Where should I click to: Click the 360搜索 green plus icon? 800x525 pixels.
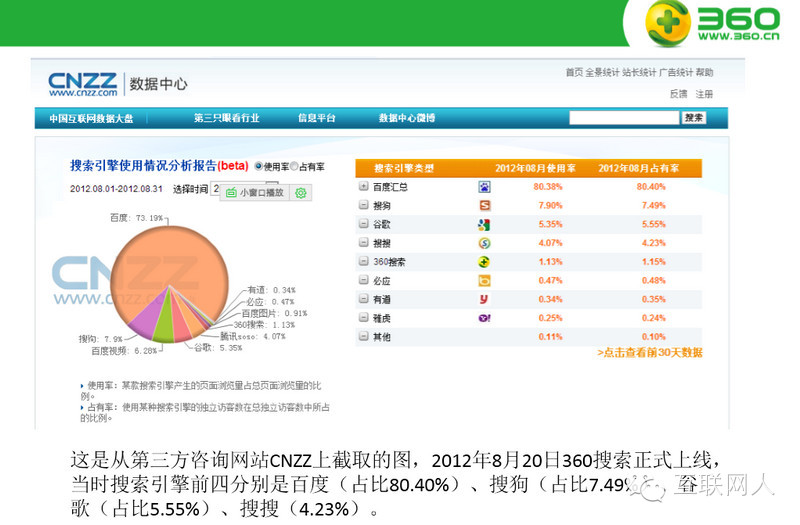[x=484, y=262]
